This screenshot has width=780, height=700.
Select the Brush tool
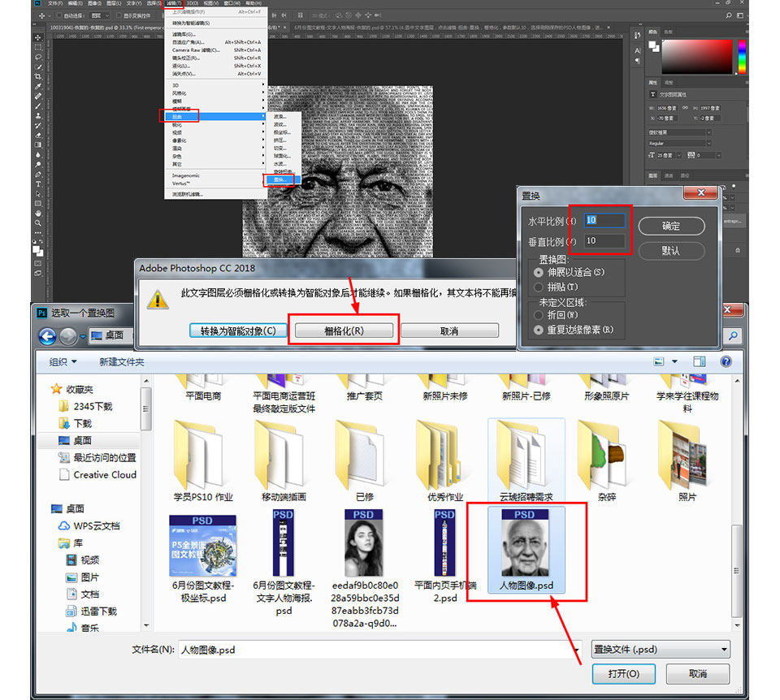[38, 106]
